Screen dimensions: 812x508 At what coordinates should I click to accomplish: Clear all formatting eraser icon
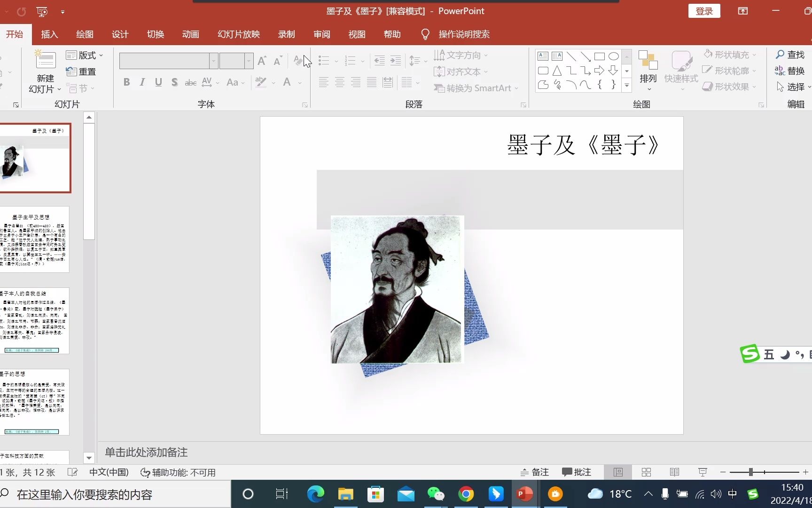pyautogui.click(x=298, y=61)
